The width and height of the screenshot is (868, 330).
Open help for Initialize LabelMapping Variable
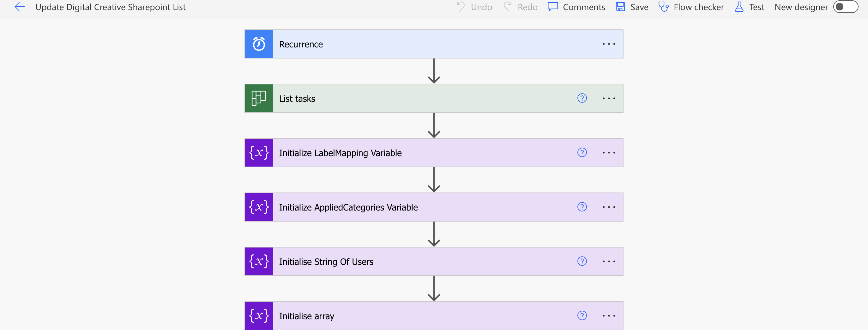click(x=582, y=152)
